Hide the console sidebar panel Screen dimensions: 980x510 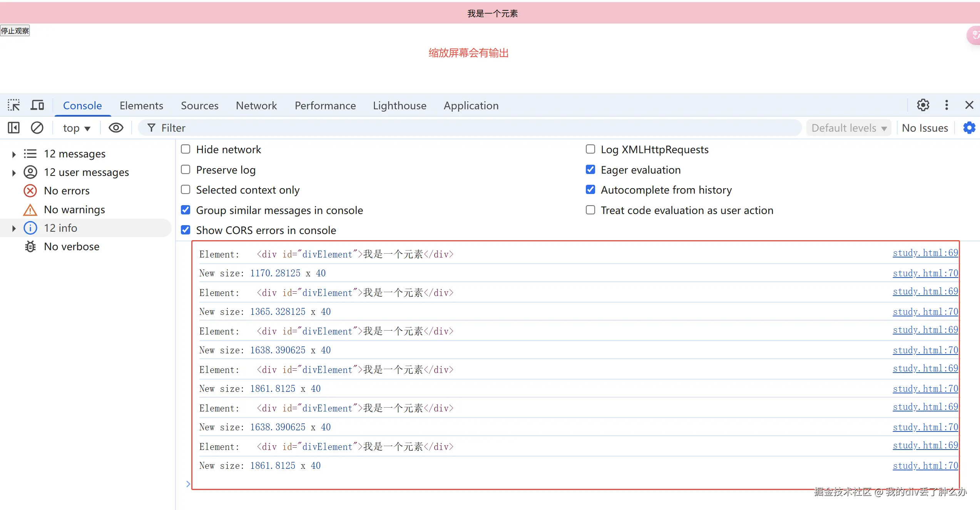pyautogui.click(x=13, y=128)
